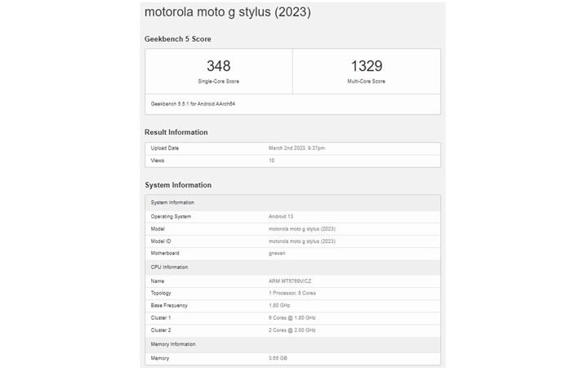This screenshot has width=588, height=368.
Task: Click the CPU Information table subheader
Action: 169,267
